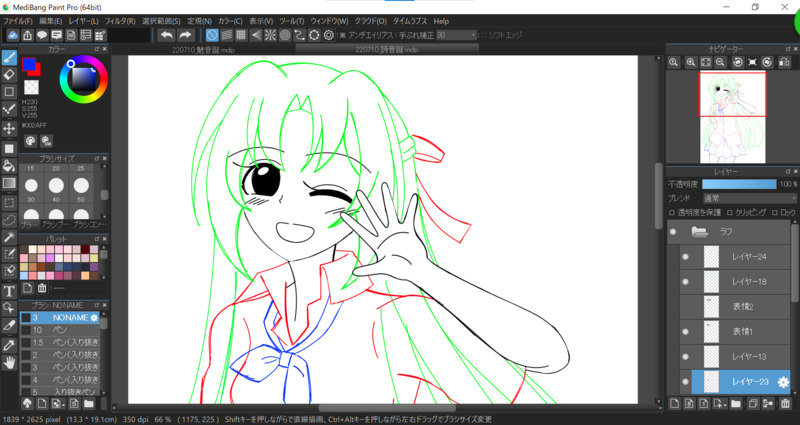800x425 pixels.
Task: Delete palette color with trash icon
Action: click(42, 288)
